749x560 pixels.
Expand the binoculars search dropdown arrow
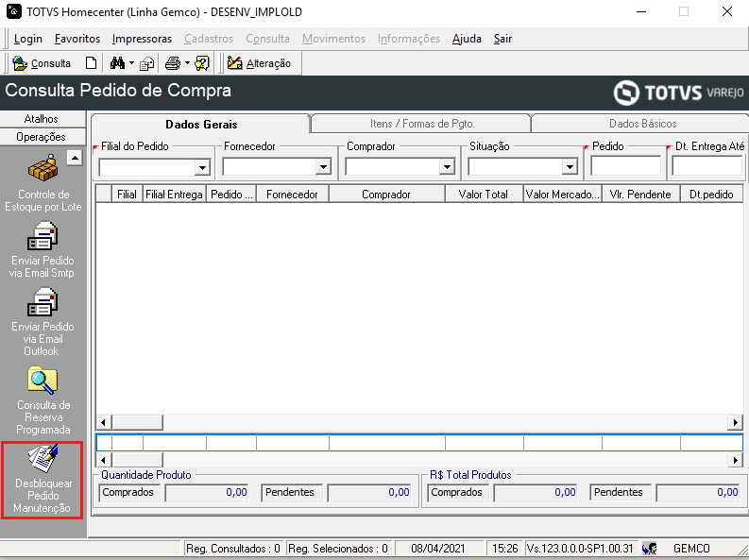(x=132, y=63)
